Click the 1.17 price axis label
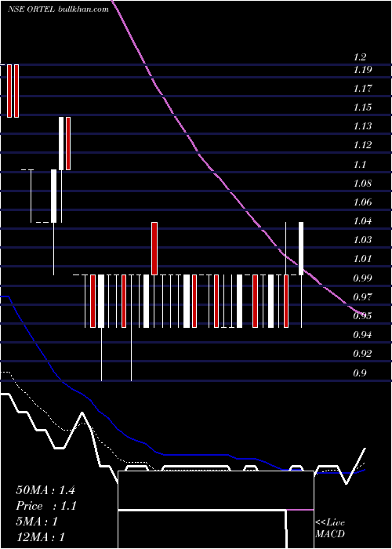Image resolution: width=392 pixels, height=549 pixels. pyautogui.click(x=362, y=88)
